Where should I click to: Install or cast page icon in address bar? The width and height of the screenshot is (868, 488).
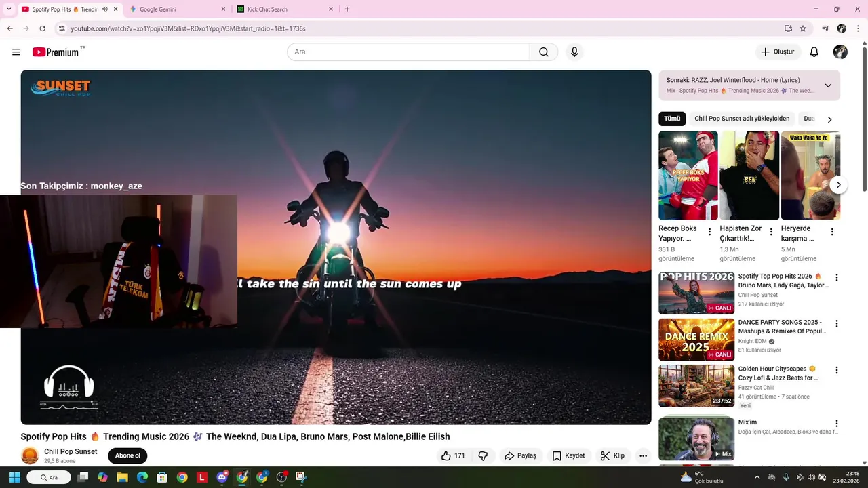788,28
